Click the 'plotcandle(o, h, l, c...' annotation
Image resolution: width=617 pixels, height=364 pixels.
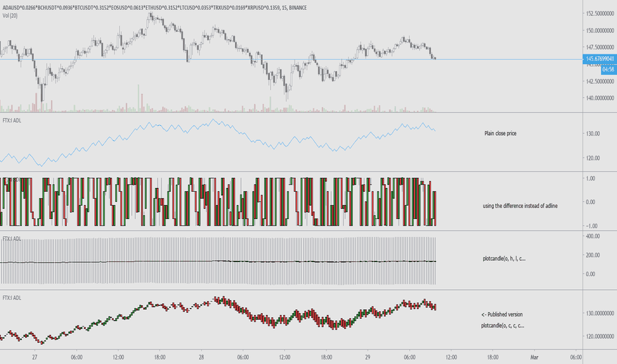(x=504, y=259)
